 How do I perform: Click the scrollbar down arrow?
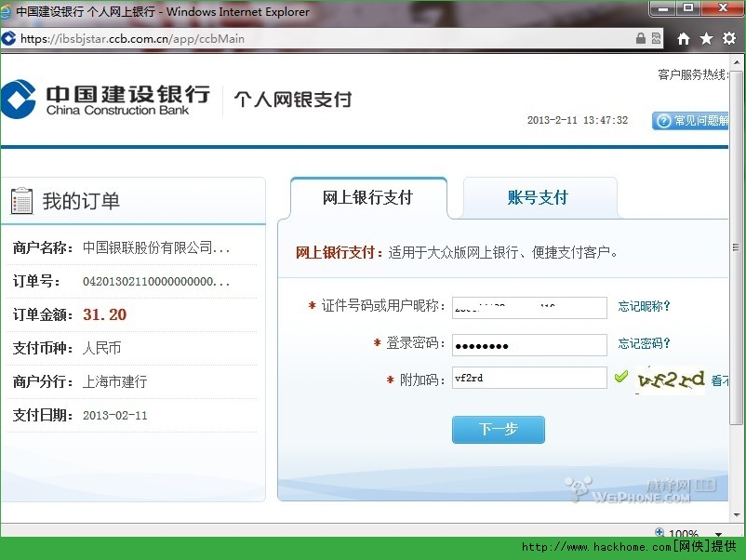coord(737,514)
